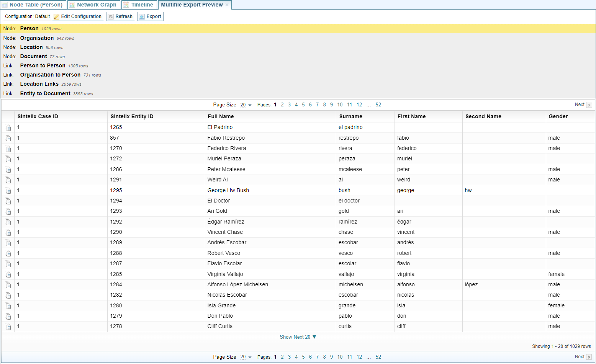Open the top Page Size dropdown
Viewport: 596px width, 364px height.
click(246, 105)
